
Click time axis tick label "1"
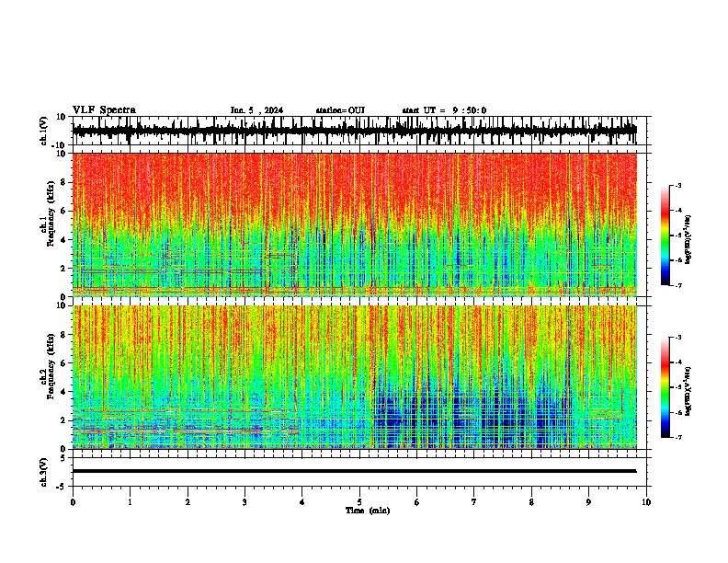130,502
